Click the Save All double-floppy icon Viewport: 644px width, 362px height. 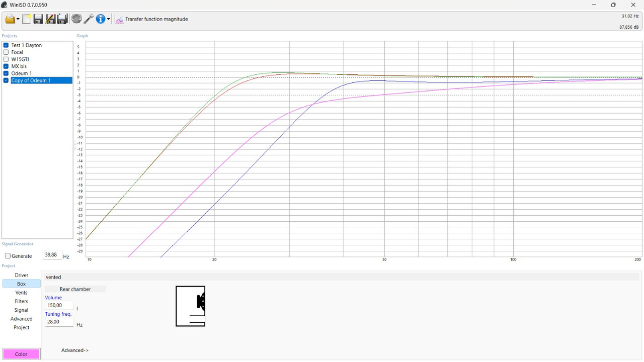pos(62,19)
